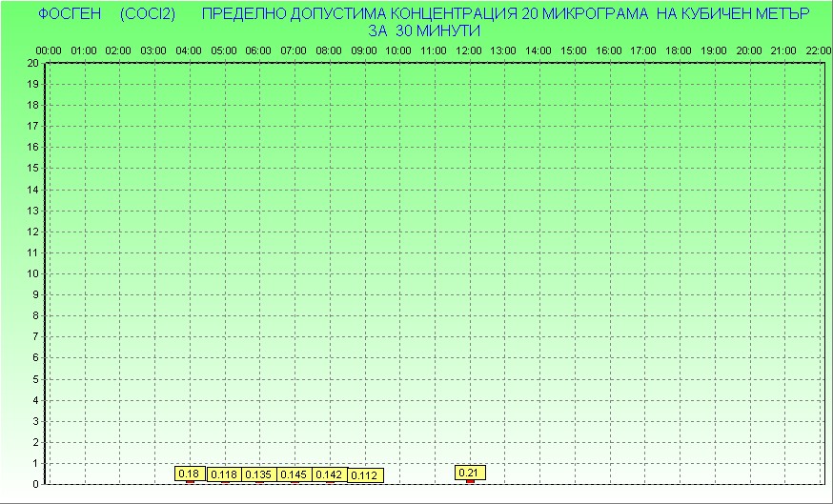The width and height of the screenshot is (833, 504).
Task: Click the 21:00 time axis label
Action: pyautogui.click(x=783, y=51)
